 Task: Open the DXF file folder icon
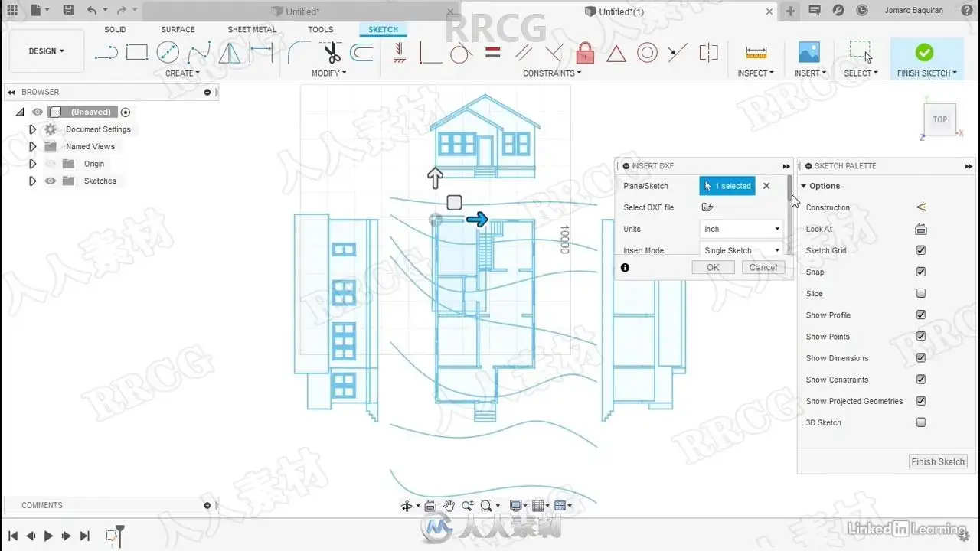(x=707, y=207)
